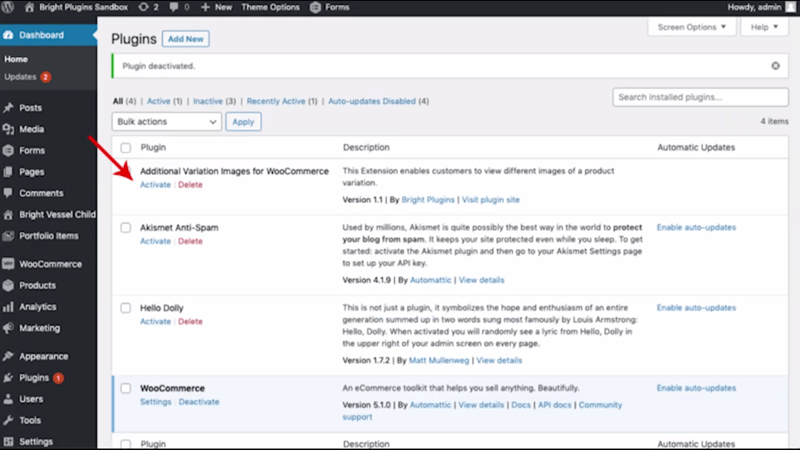The height and width of the screenshot is (450, 800).
Task: Deactivate the WooCommerce plugin
Action: click(199, 402)
